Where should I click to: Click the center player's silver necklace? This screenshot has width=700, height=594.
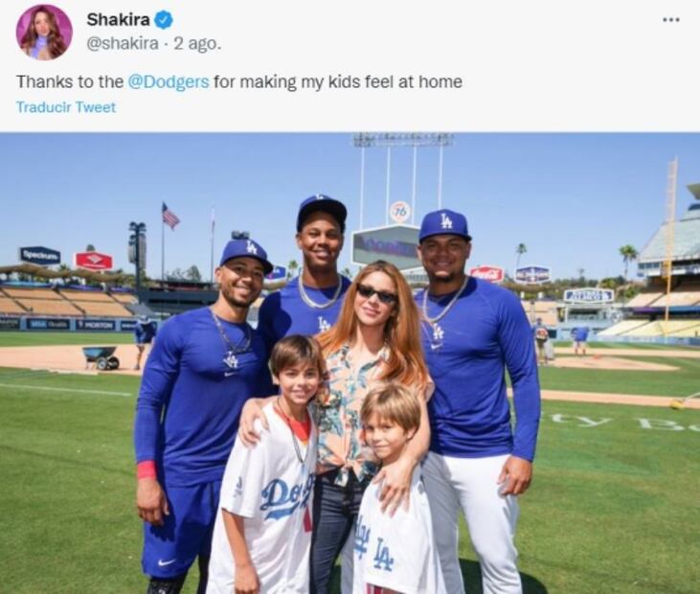318,296
